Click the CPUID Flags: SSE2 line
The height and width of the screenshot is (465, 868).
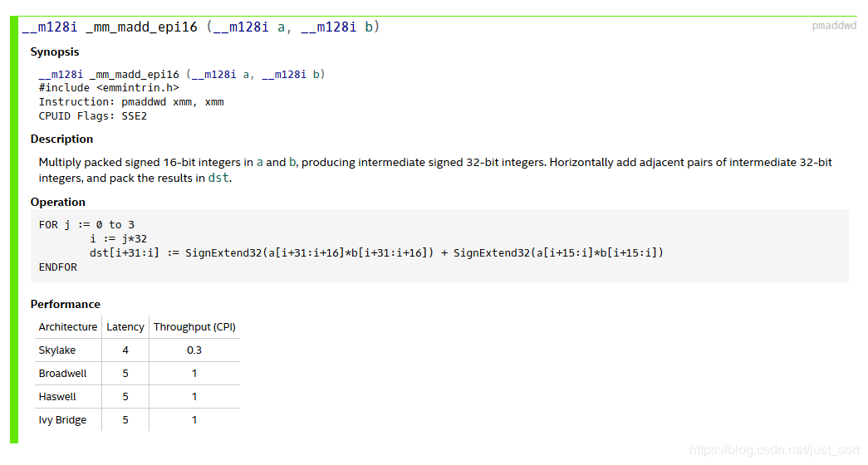(92, 116)
